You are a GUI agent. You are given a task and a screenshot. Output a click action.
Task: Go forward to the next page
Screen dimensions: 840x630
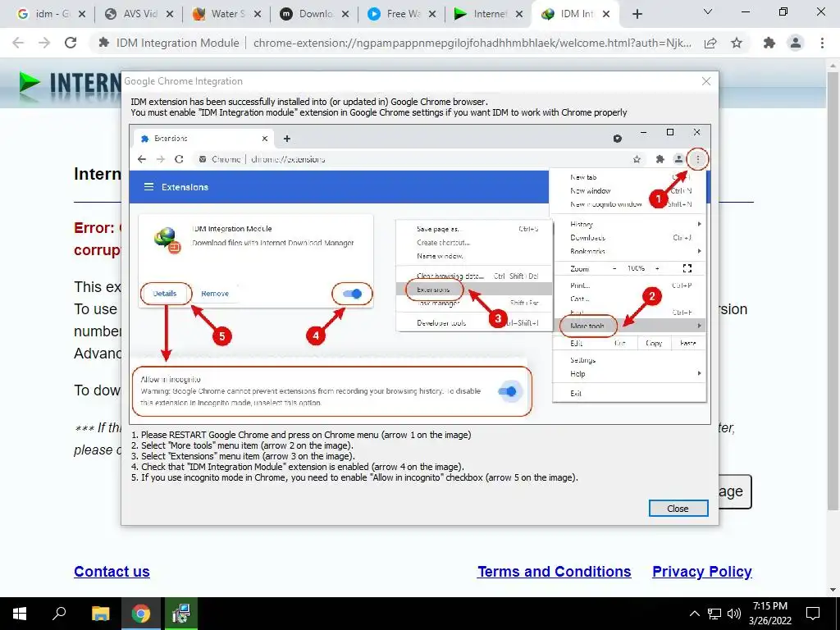(44, 43)
